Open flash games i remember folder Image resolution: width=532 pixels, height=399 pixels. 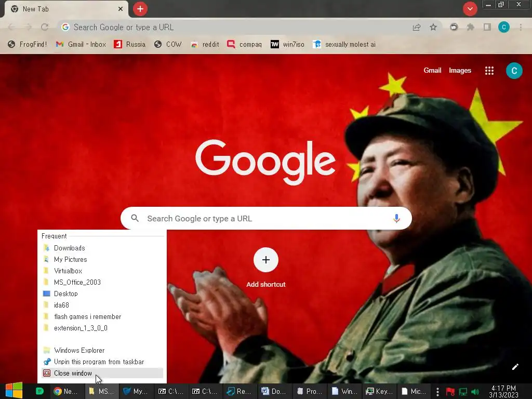tap(102, 316)
